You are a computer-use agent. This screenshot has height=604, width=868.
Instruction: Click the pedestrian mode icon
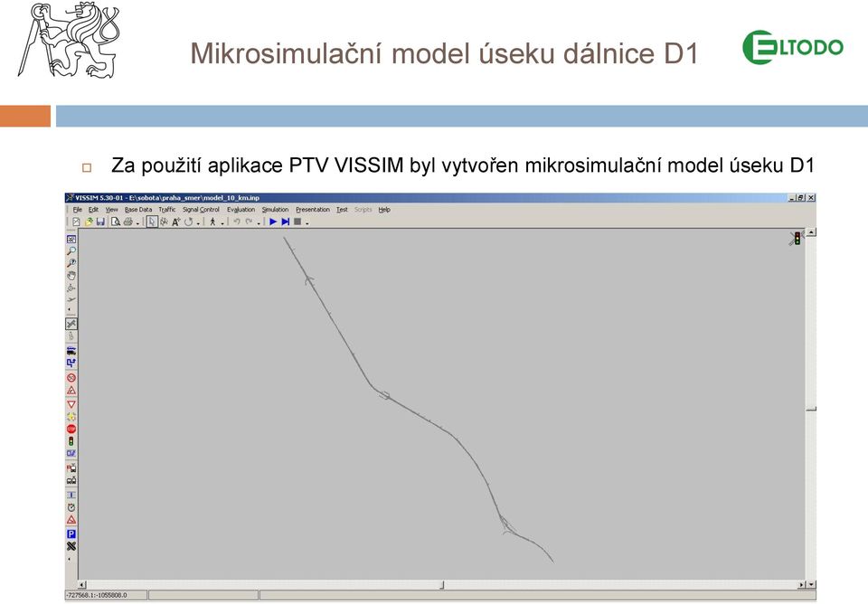pos(212,222)
